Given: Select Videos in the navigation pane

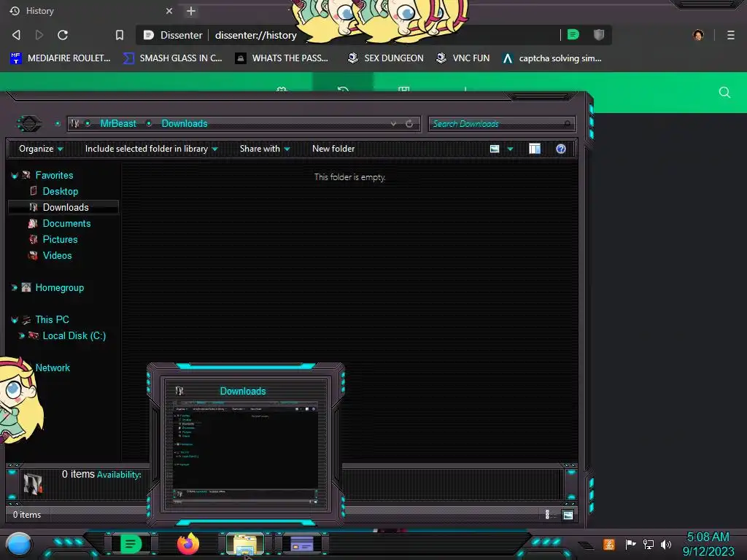Looking at the screenshot, I should [x=57, y=256].
